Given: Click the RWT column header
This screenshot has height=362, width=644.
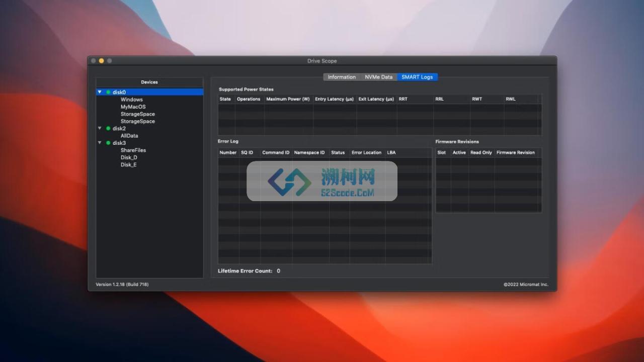Looking at the screenshot, I should [x=487, y=99].
